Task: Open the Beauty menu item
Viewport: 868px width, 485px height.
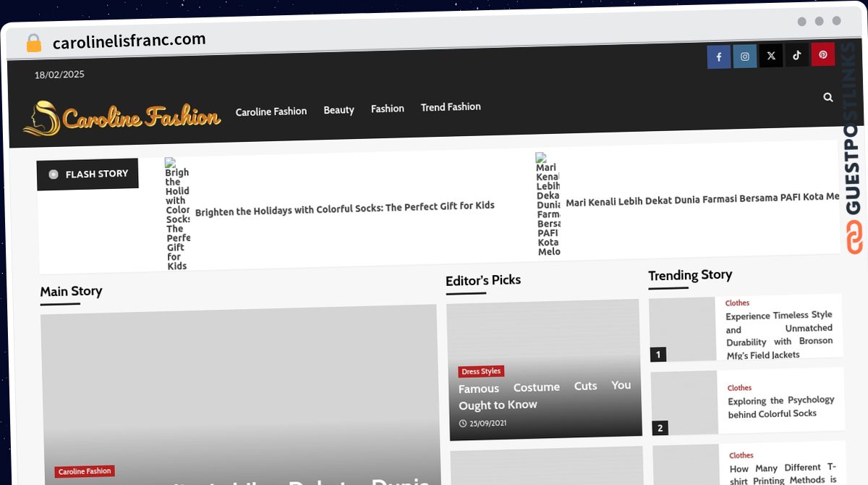Action: click(x=339, y=110)
